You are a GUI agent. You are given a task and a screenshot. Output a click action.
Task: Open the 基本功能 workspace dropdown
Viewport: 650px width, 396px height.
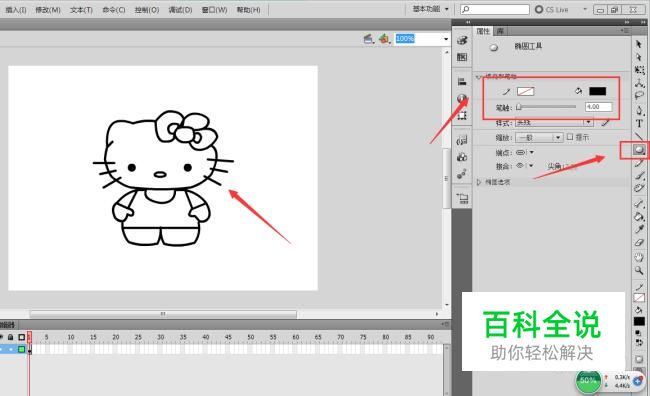(x=431, y=9)
